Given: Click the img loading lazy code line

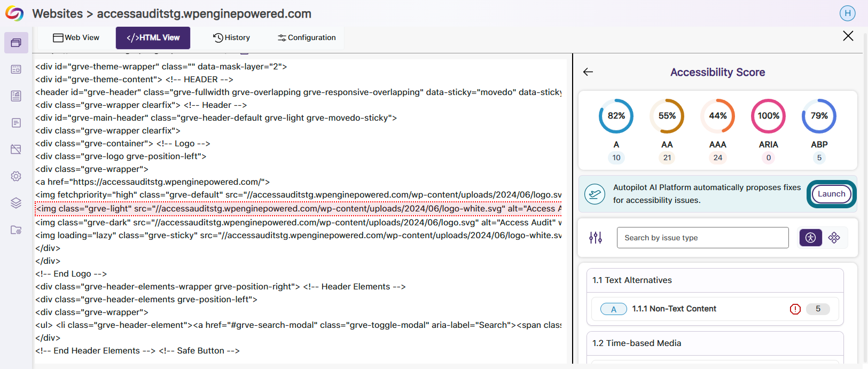Looking at the screenshot, I should 299,235.
